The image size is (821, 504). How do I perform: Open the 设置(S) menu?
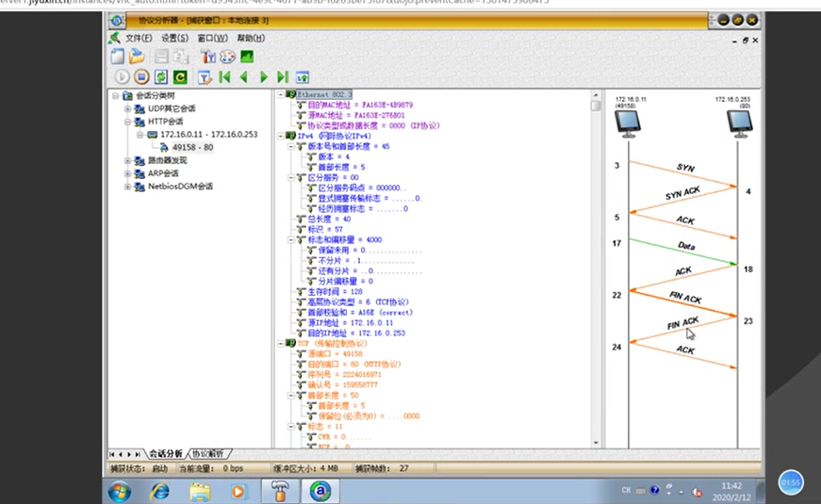coord(174,38)
